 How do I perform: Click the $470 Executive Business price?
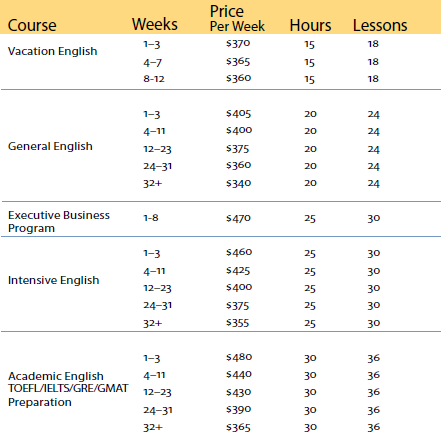238,218
